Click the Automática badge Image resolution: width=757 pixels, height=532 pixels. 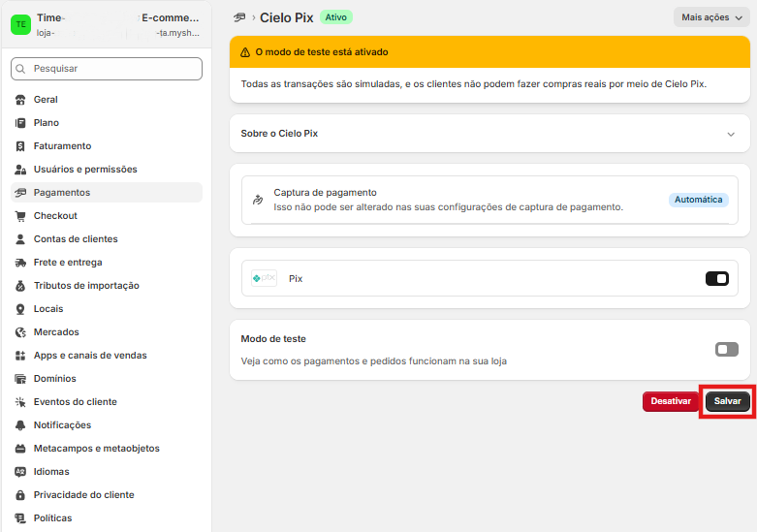click(x=698, y=200)
